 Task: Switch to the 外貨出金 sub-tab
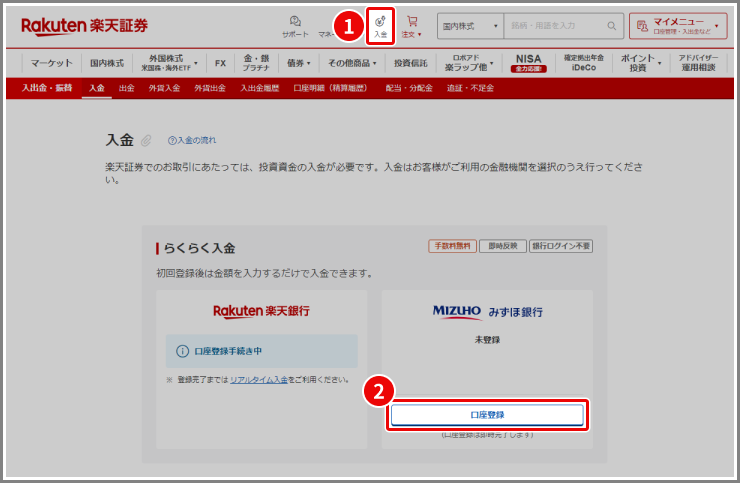pyautogui.click(x=210, y=88)
